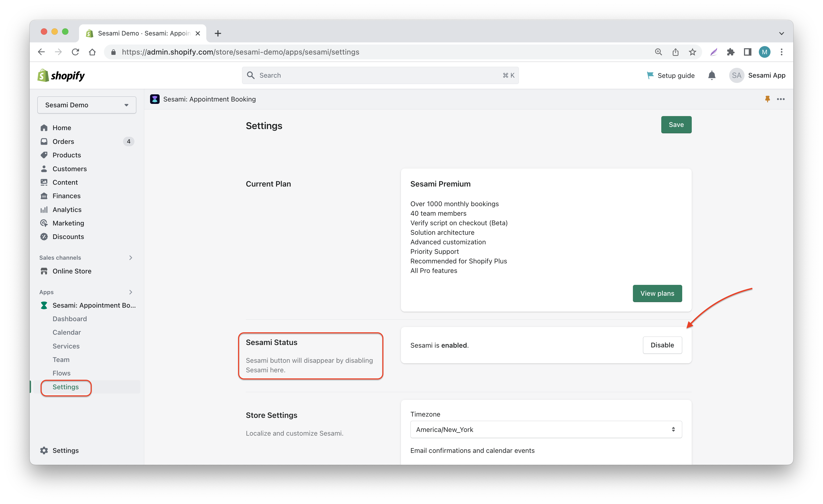Viewport: 823px width, 504px height.
Task: Open the Extensions puzzle menu
Action: [x=730, y=52]
